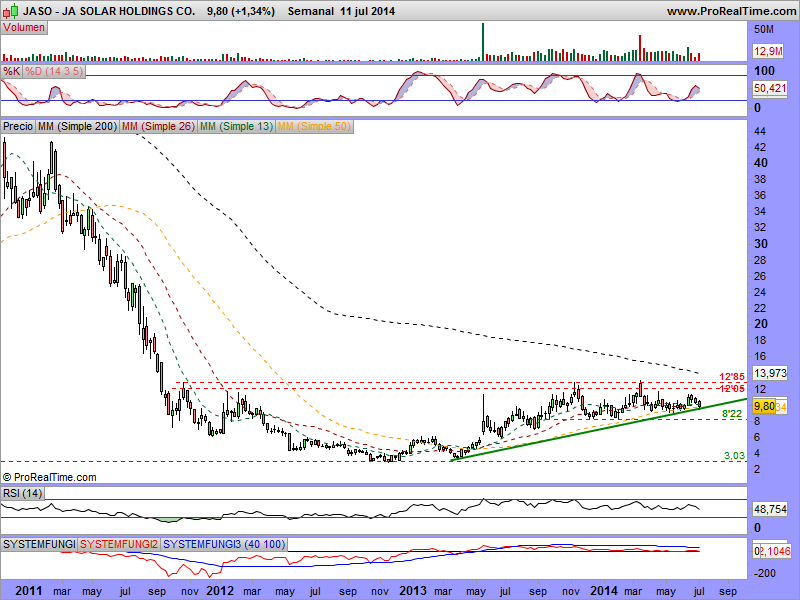The width and height of the screenshot is (800, 600).
Task: Click the 100 level on stochastic axis
Action: click(764, 71)
